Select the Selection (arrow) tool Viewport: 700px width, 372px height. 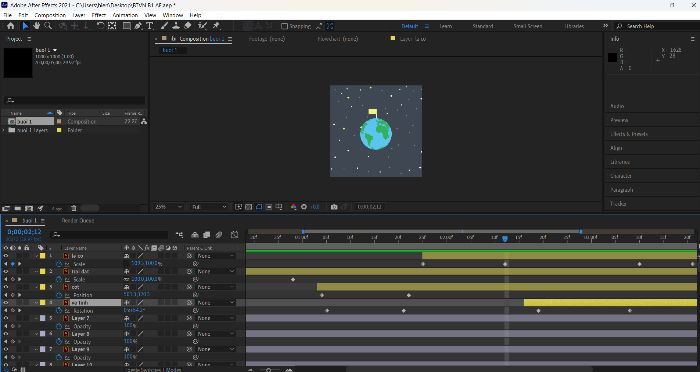pos(25,26)
